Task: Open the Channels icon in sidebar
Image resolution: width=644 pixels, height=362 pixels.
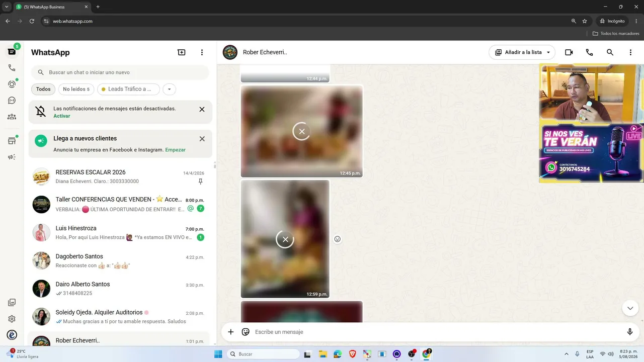Action: 12,101
